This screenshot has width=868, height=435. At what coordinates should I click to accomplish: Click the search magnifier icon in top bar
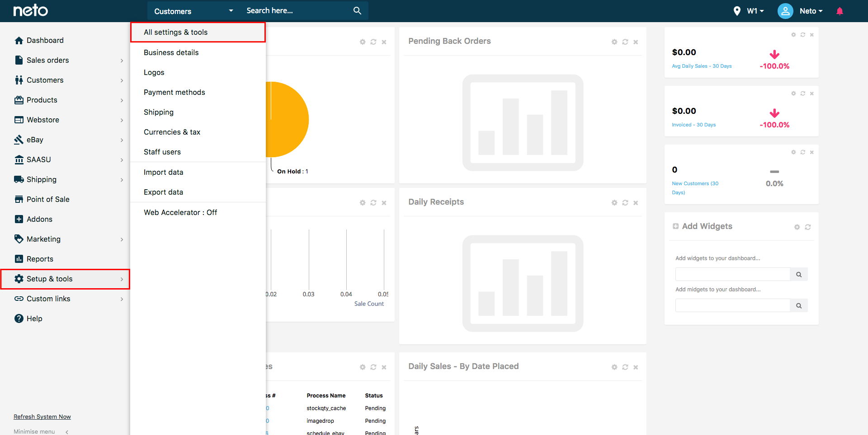point(357,10)
